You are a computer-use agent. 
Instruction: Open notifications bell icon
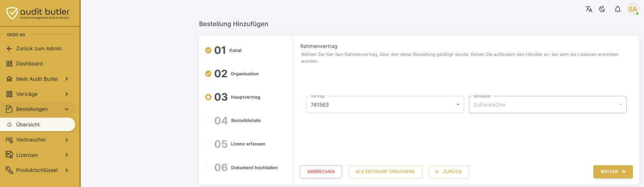(x=618, y=9)
